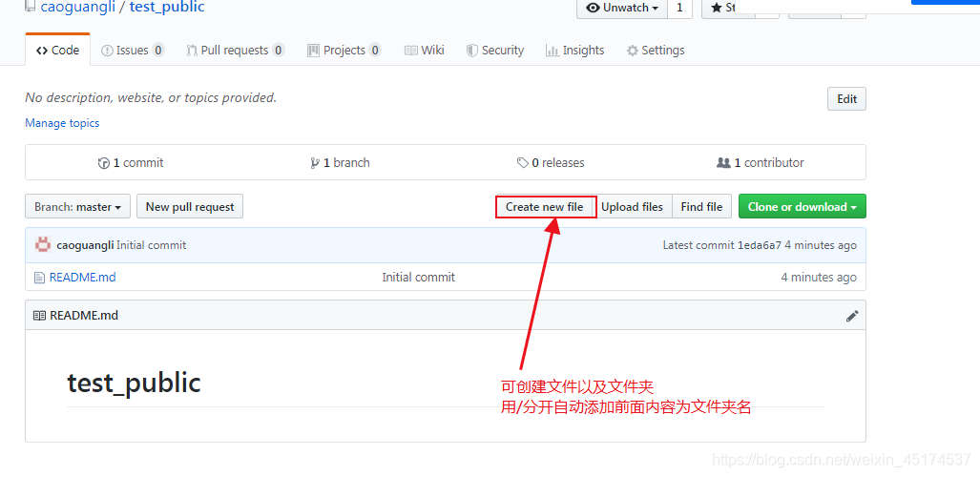Open the Wiki tab
The image size is (980, 477).
(425, 50)
